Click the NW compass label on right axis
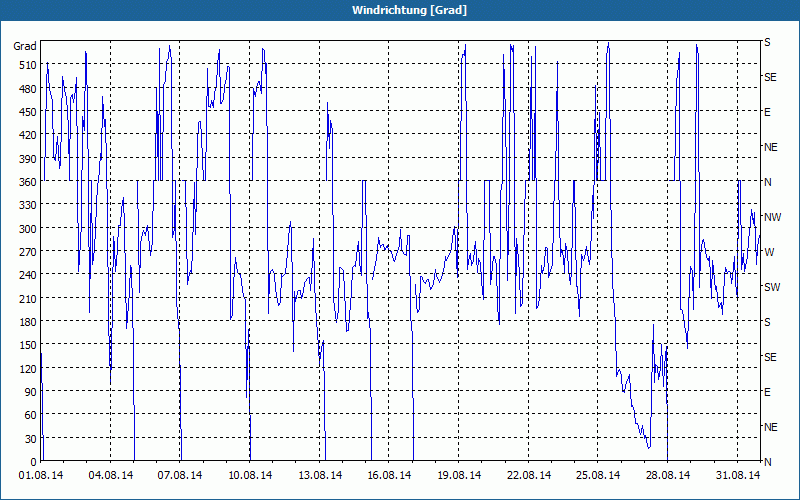 772,217
